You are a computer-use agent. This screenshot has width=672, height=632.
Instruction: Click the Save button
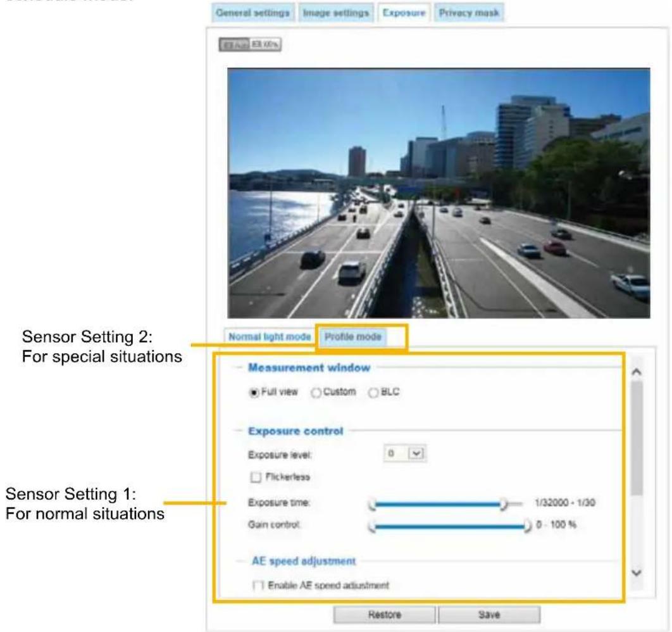pos(489,615)
